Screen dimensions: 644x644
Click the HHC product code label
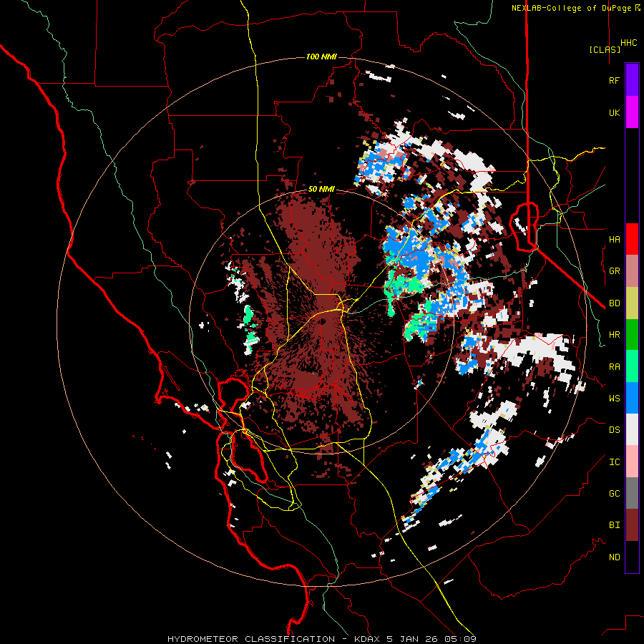click(628, 43)
